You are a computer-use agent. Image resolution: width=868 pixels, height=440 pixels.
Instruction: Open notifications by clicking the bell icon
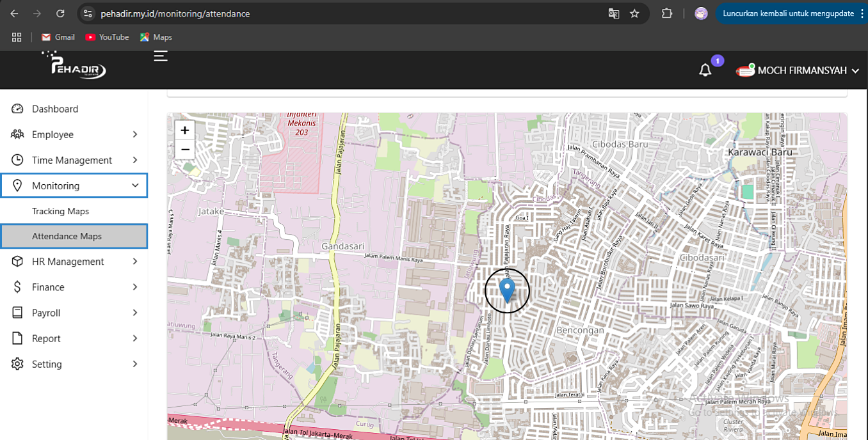[x=705, y=70]
